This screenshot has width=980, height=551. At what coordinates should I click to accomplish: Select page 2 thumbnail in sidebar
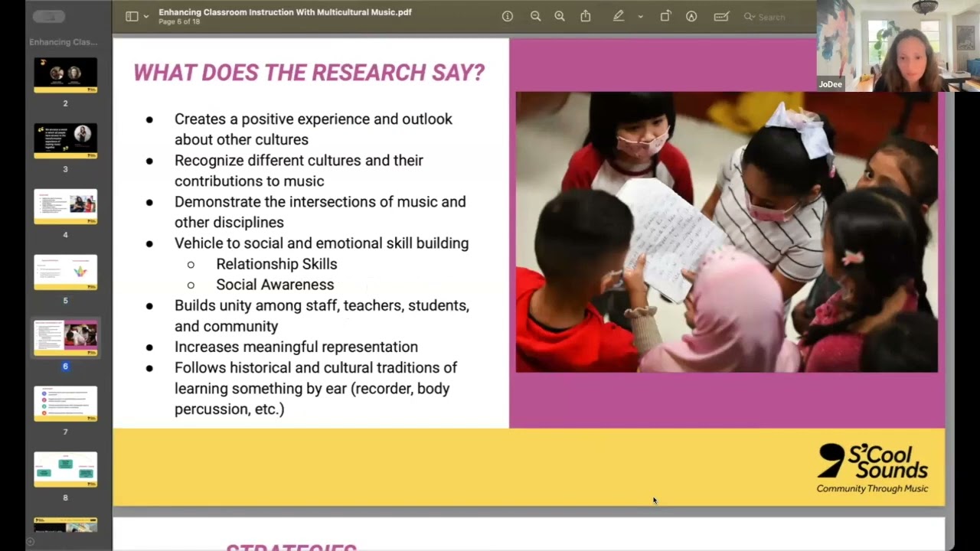(65, 75)
